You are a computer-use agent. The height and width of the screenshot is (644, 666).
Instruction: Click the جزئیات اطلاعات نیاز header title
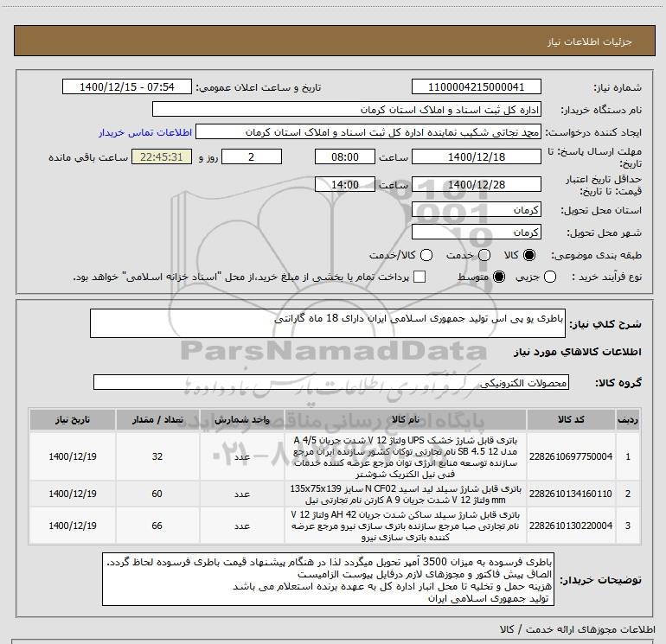590,41
